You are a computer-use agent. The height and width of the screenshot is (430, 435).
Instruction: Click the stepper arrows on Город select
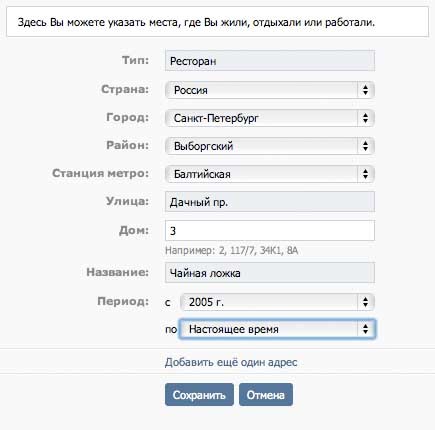point(366,118)
